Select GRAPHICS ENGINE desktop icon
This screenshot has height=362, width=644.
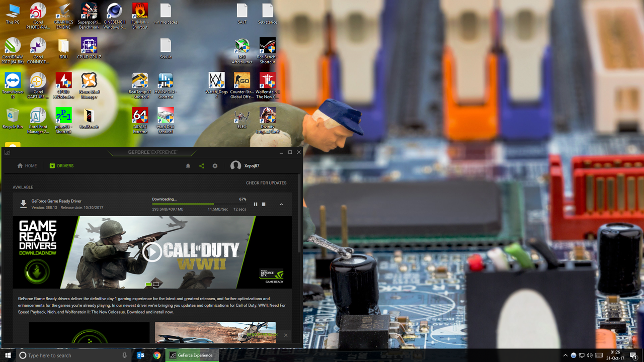point(64,16)
